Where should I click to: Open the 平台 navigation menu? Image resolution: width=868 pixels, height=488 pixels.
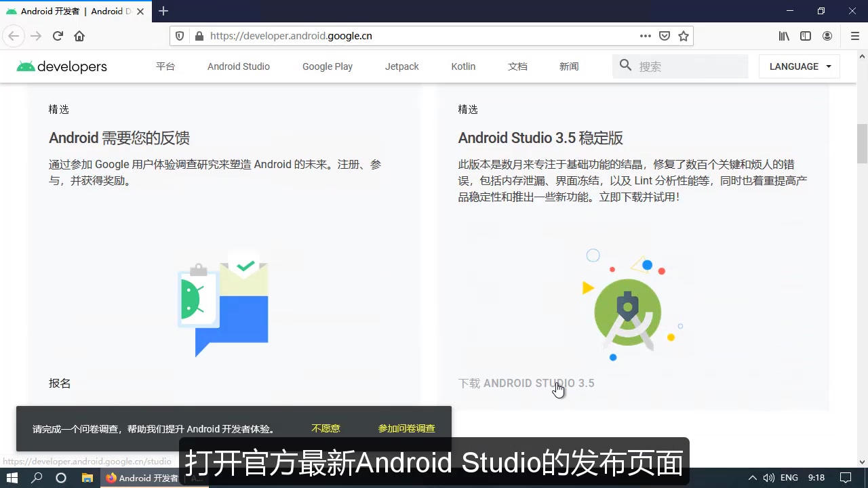click(x=165, y=66)
